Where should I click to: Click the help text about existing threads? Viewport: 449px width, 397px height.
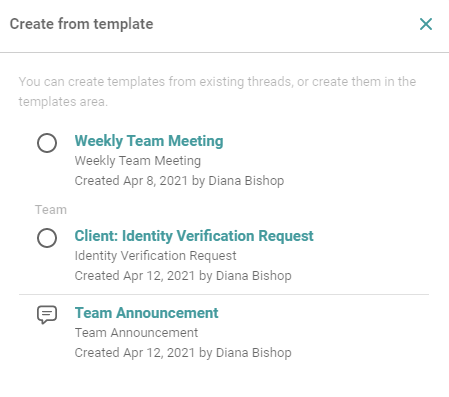point(217,91)
